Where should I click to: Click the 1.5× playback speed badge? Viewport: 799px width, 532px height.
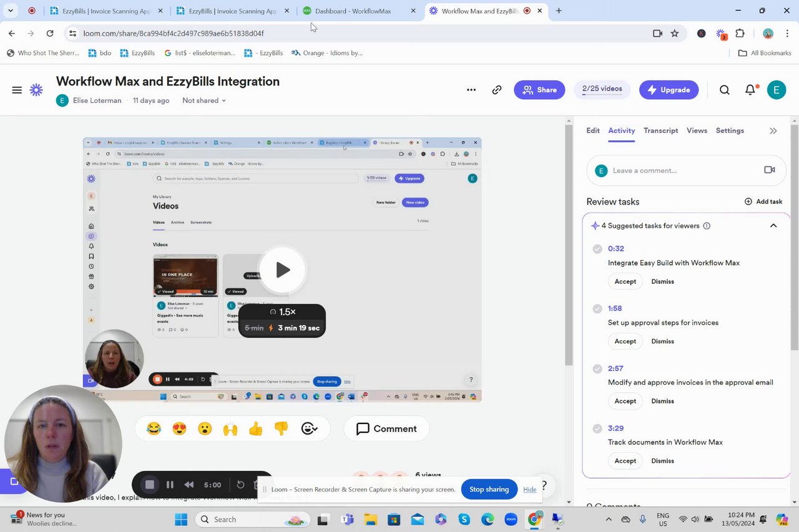(x=282, y=312)
